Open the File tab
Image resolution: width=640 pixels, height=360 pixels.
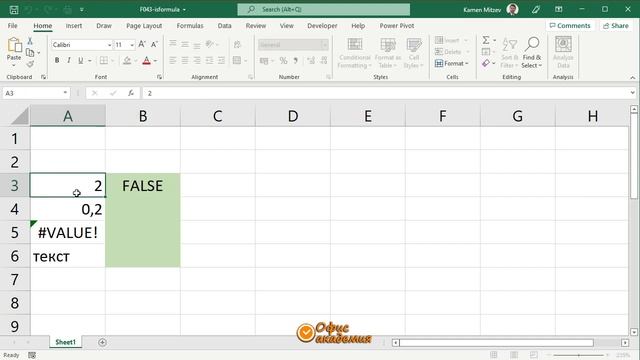13,25
